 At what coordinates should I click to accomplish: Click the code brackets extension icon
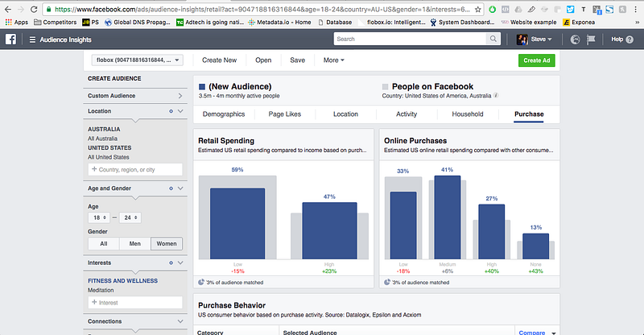tap(506, 9)
